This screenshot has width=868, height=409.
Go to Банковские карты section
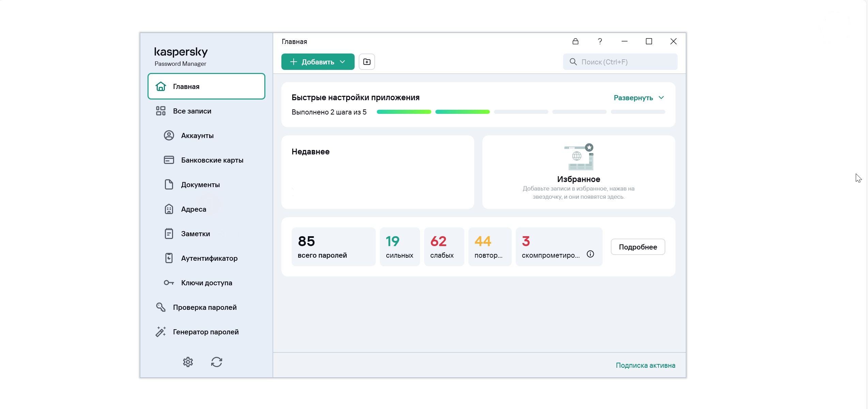212,160
